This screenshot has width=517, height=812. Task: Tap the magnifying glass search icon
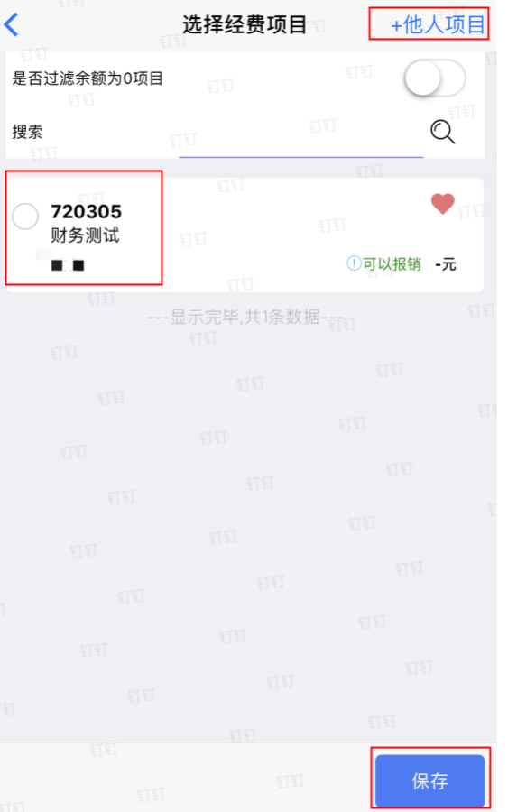[442, 132]
